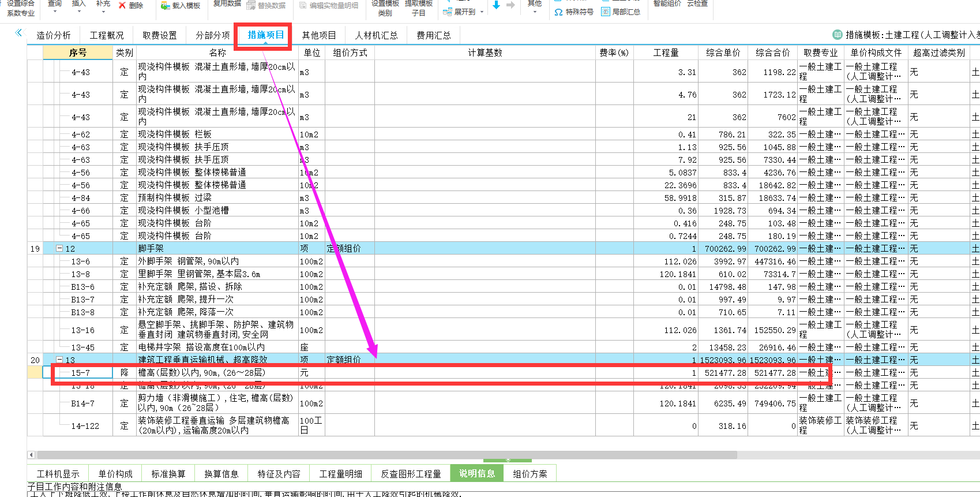Screen dimensions: 980x497
Task: Click the green 措施模板 book icon
Action: [x=838, y=35]
